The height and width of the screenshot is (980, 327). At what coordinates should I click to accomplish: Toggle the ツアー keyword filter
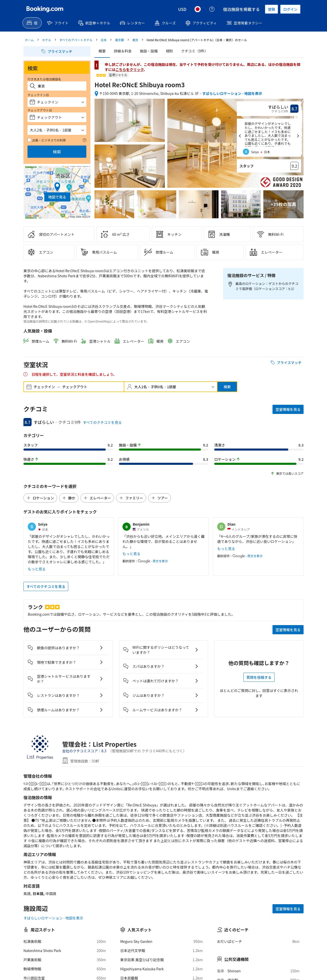159,498
